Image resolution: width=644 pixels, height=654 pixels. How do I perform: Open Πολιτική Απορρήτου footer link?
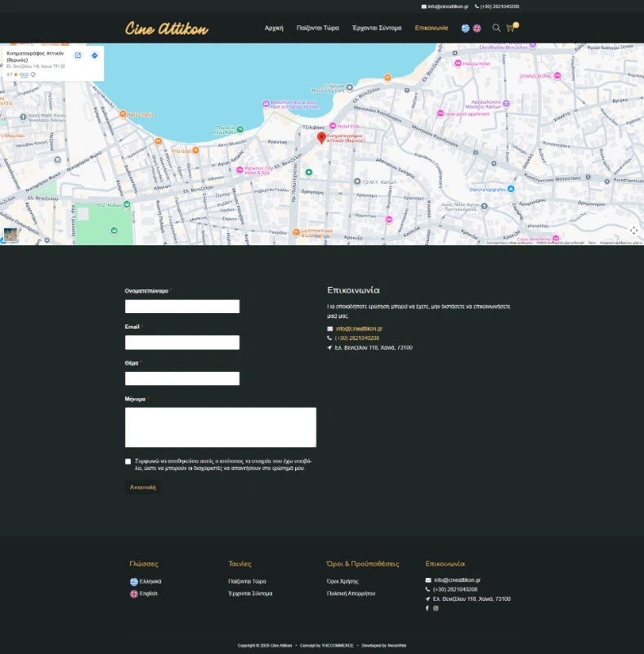(351, 594)
